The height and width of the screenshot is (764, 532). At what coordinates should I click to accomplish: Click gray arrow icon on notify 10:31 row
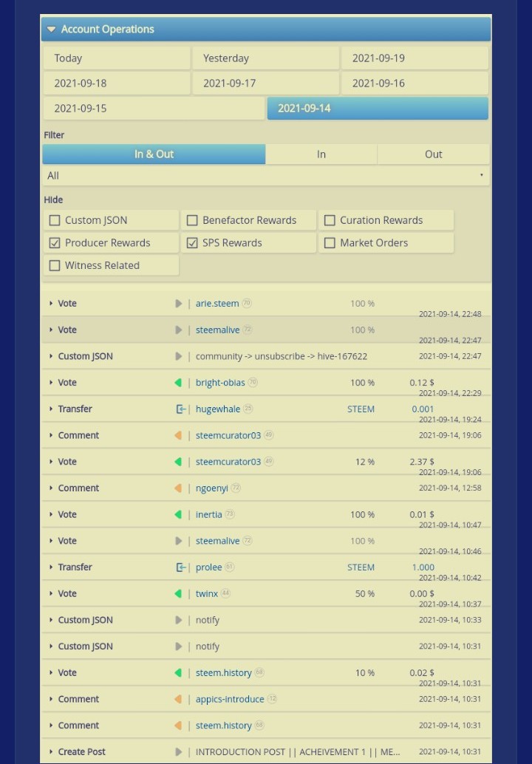(179, 646)
